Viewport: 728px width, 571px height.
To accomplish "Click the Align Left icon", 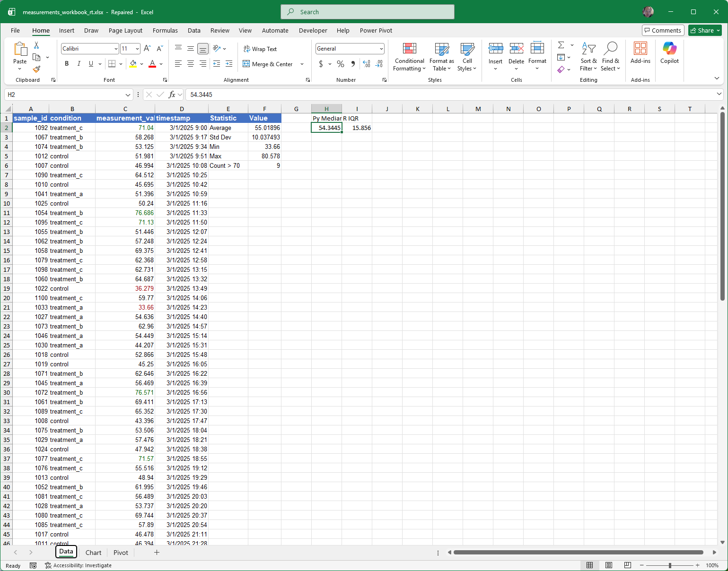I will [178, 64].
